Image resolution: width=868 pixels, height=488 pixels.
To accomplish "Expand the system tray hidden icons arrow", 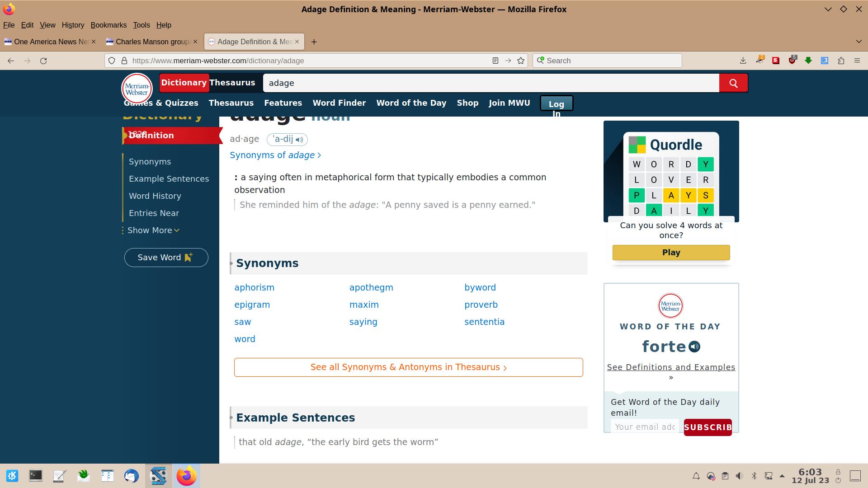I will (782, 475).
